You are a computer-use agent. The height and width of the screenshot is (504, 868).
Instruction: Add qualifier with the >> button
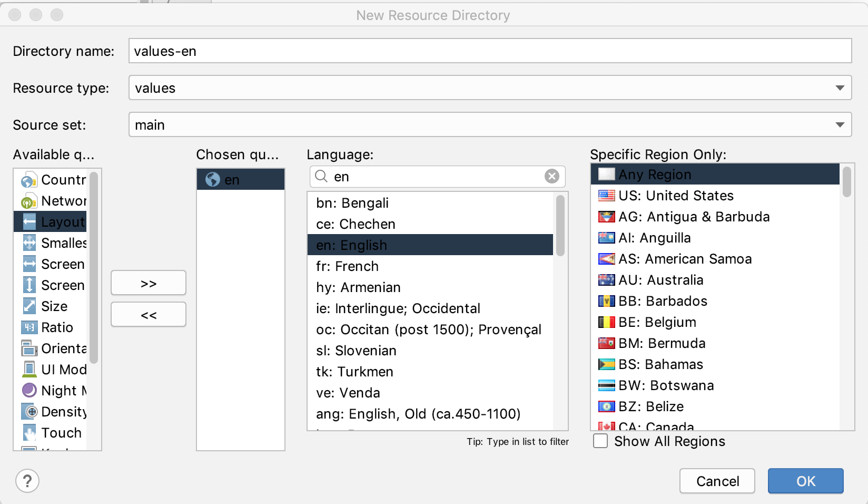(149, 283)
